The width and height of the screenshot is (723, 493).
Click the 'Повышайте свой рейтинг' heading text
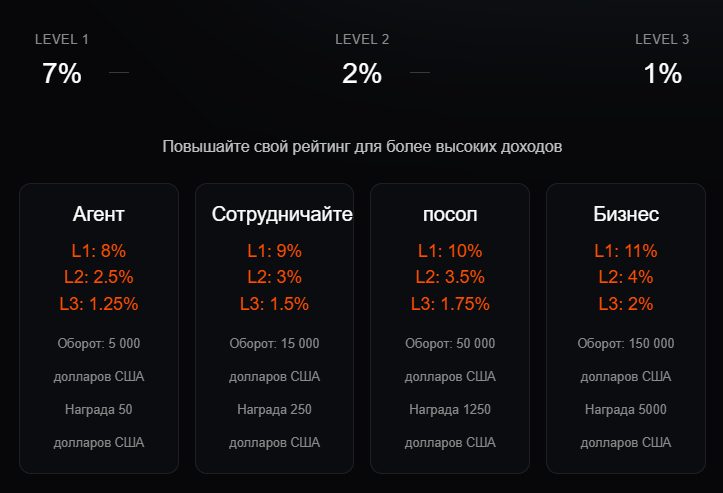(x=362, y=146)
